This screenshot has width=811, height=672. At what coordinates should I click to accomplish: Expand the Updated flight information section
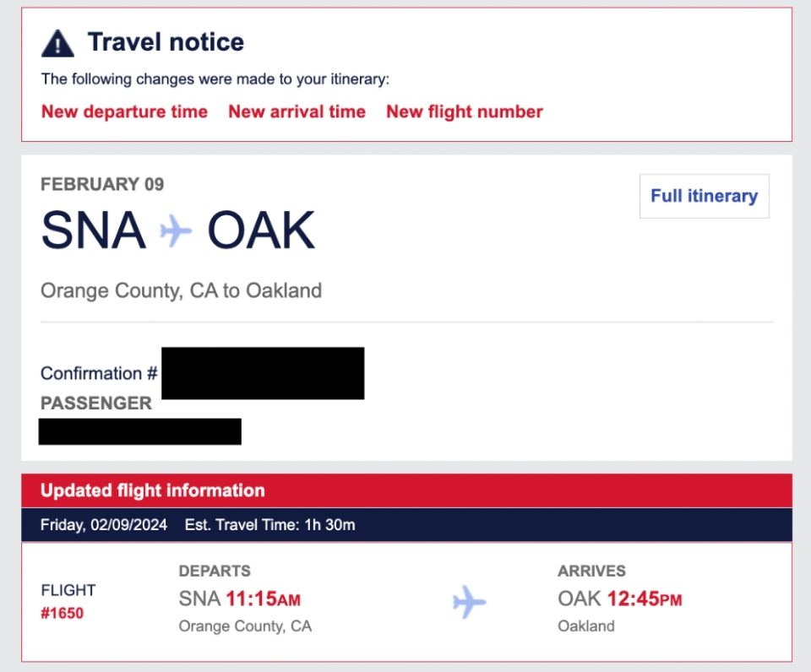click(150, 490)
